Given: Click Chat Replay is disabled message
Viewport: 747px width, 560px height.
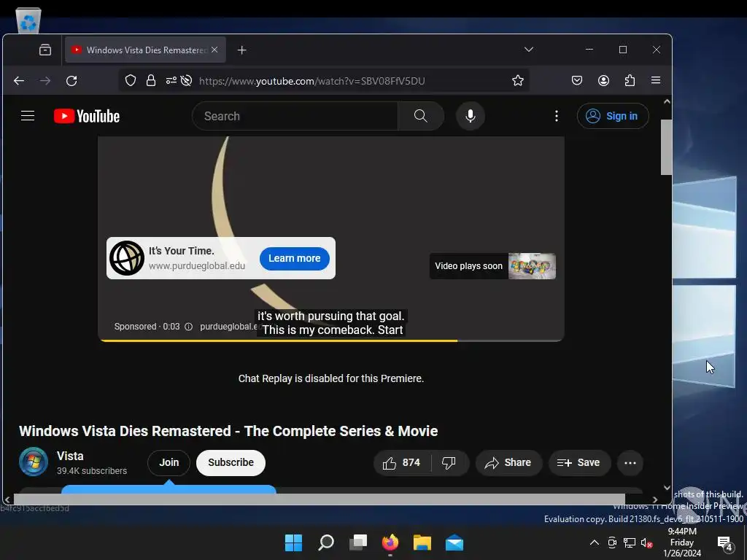Looking at the screenshot, I should (x=331, y=378).
